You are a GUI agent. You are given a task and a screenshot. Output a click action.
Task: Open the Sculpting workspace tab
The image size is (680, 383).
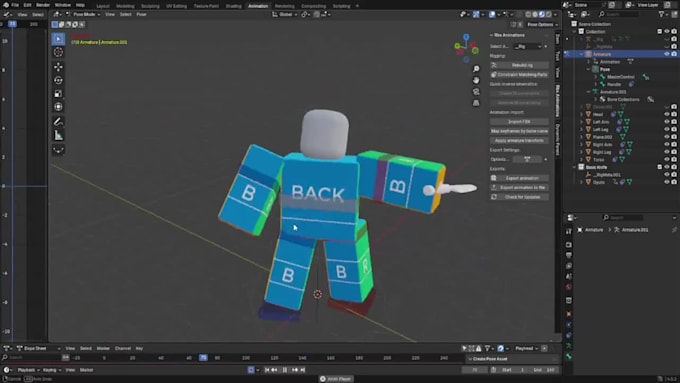tap(150, 6)
